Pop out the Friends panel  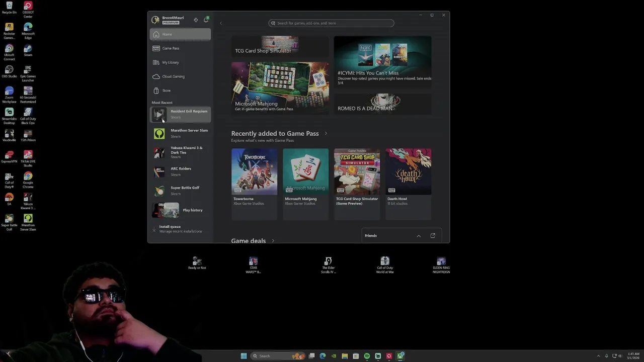click(x=433, y=235)
